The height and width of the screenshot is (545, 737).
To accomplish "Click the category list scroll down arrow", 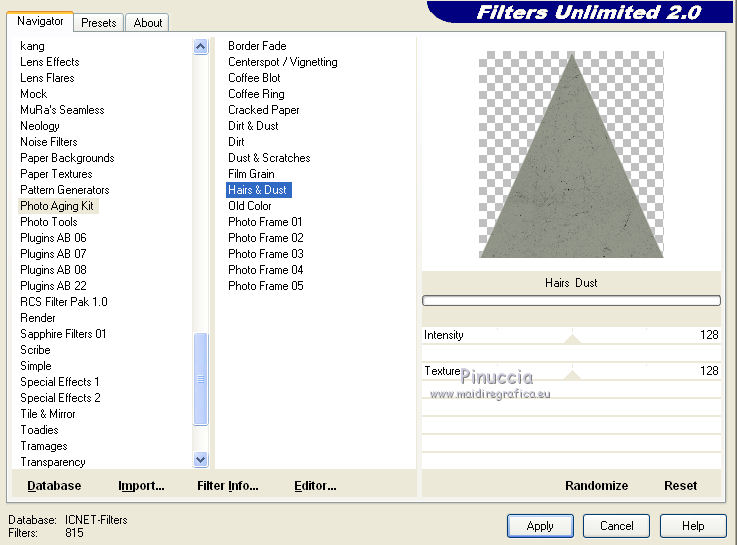I will point(201,459).
